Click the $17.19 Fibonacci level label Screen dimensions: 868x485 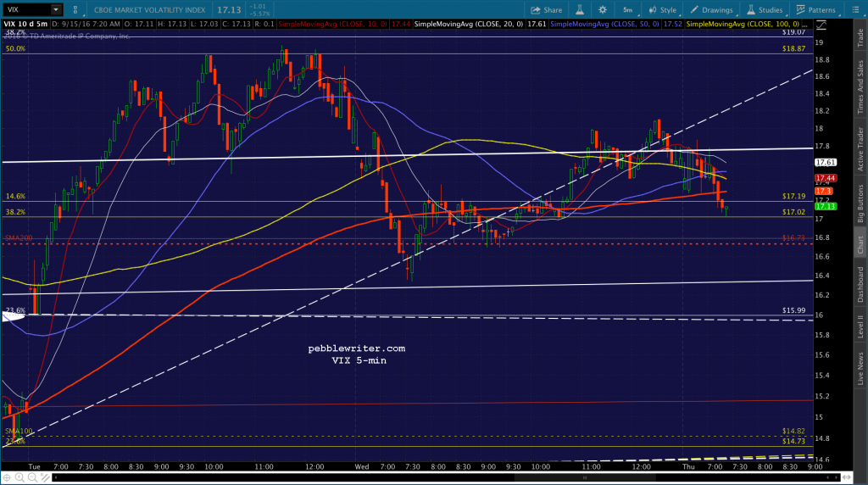tap(793, 196)
